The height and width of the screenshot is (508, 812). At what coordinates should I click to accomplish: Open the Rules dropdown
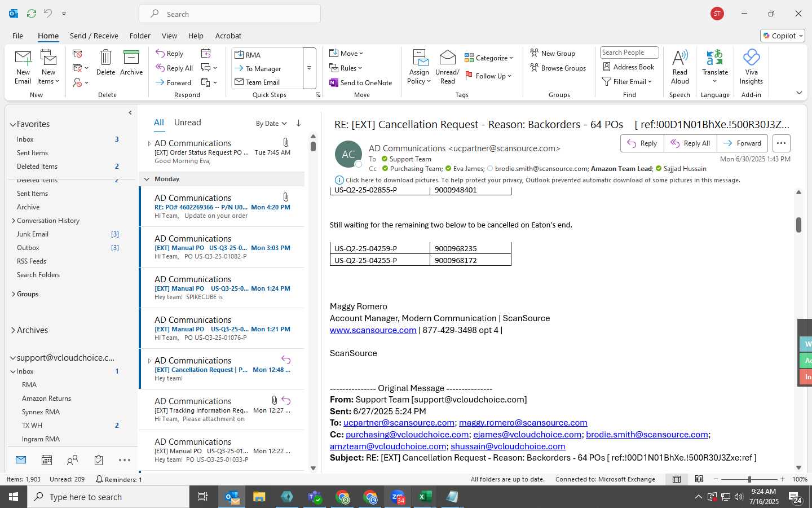pos(346,68)
